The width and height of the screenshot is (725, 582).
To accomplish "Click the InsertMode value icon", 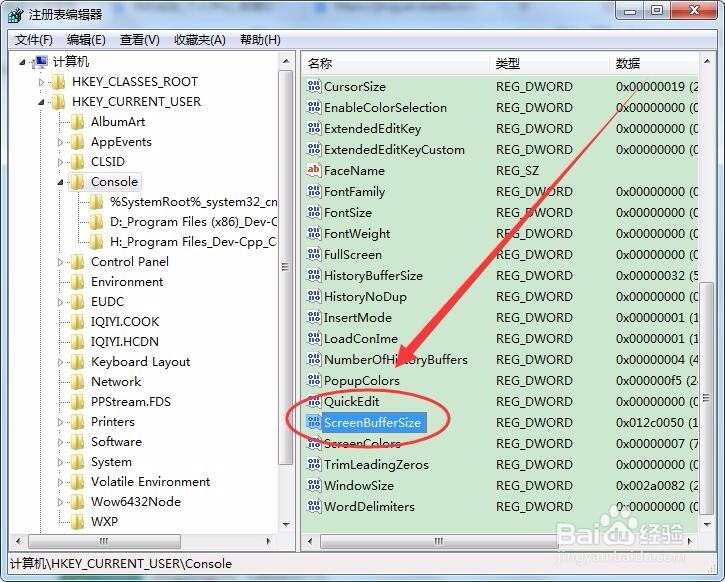I will click(313, 317).
